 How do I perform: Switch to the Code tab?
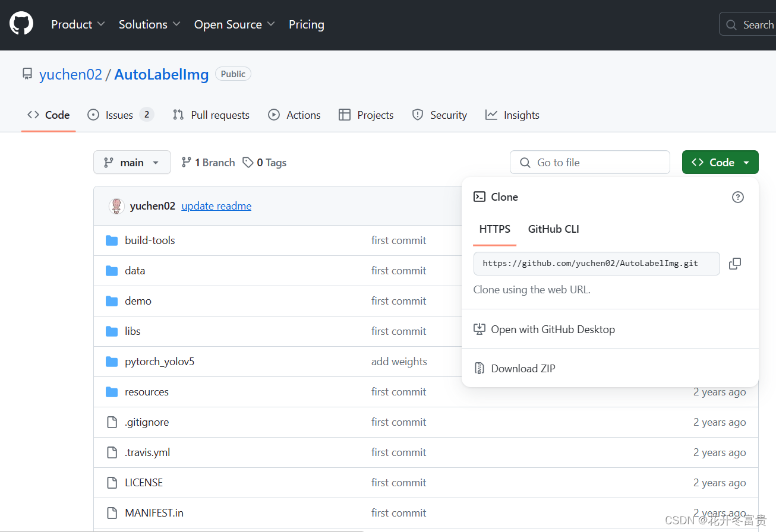(49, 115)
